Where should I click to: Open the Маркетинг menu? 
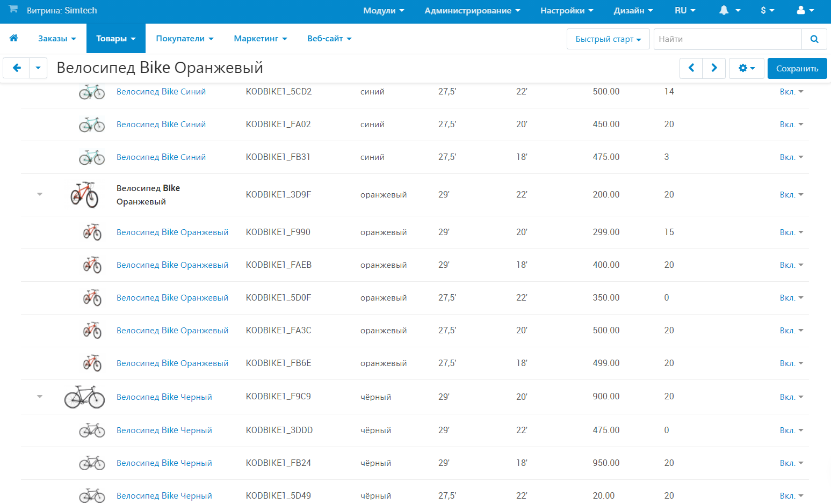point(260,39)
